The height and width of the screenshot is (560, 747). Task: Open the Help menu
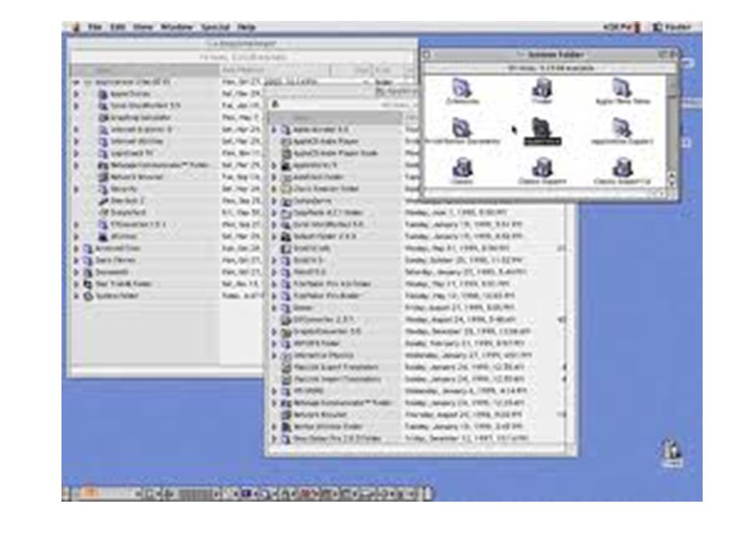pos(247,27)
